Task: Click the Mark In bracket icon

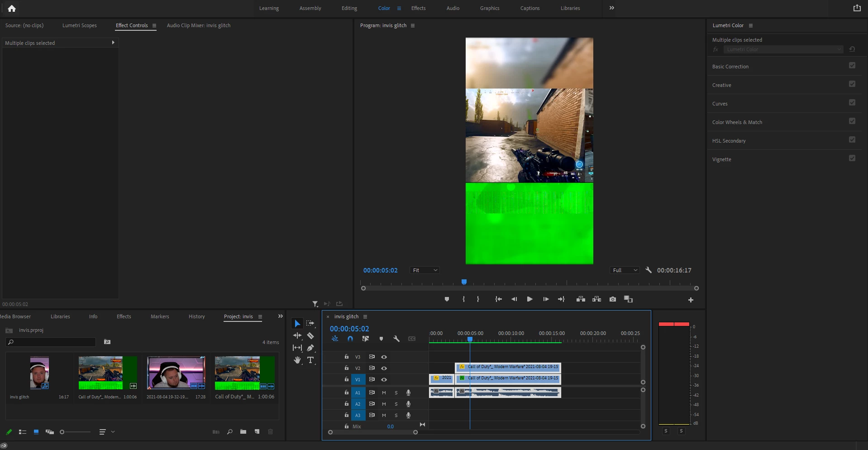Action: 463,299
